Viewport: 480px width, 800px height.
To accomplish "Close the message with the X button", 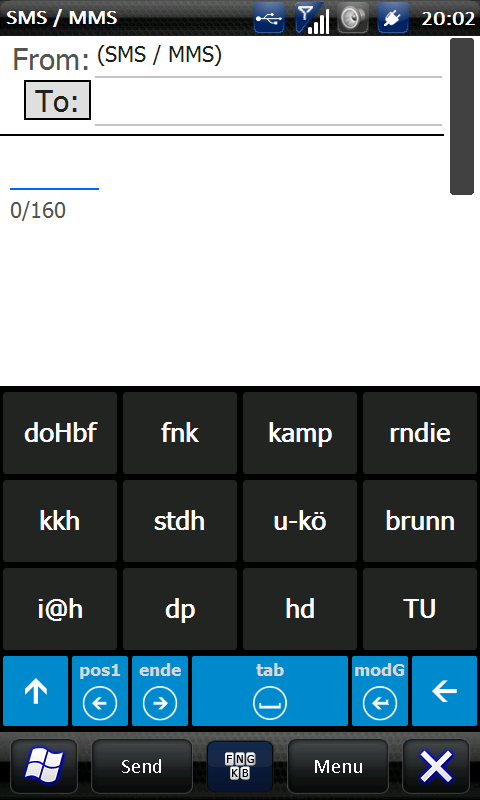I will (x=436, y=766).
